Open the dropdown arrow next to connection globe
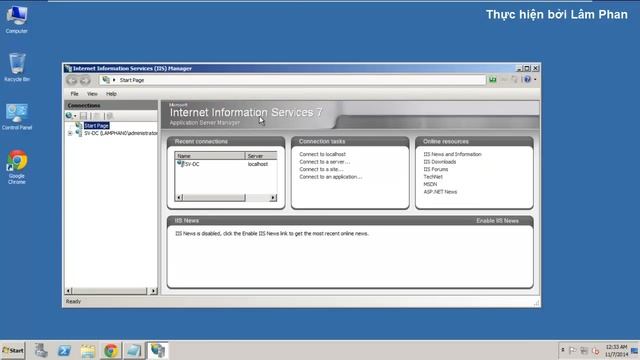This screenshot has width=640, height=360. pos(75,116)
